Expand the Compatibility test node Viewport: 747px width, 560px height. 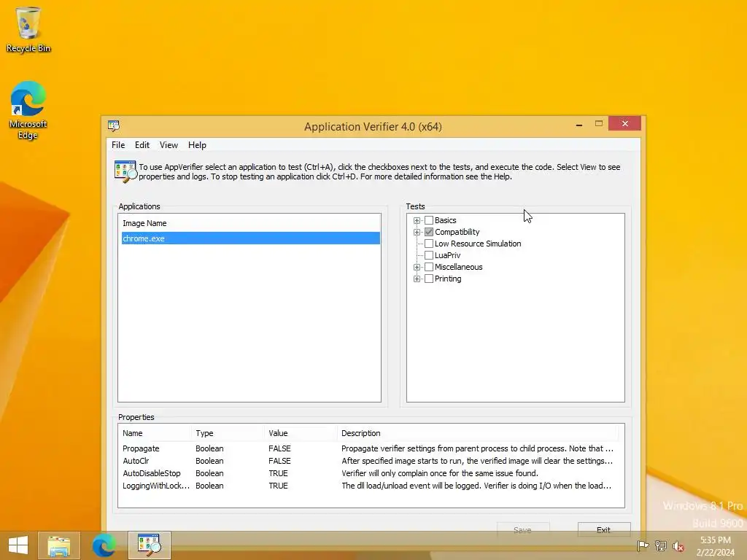(417, 232)
